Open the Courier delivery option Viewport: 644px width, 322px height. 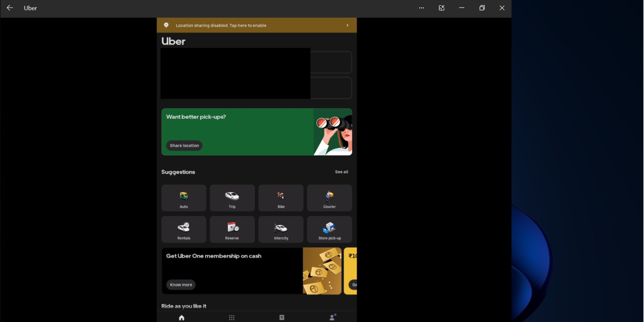click(x=329, y=198)
